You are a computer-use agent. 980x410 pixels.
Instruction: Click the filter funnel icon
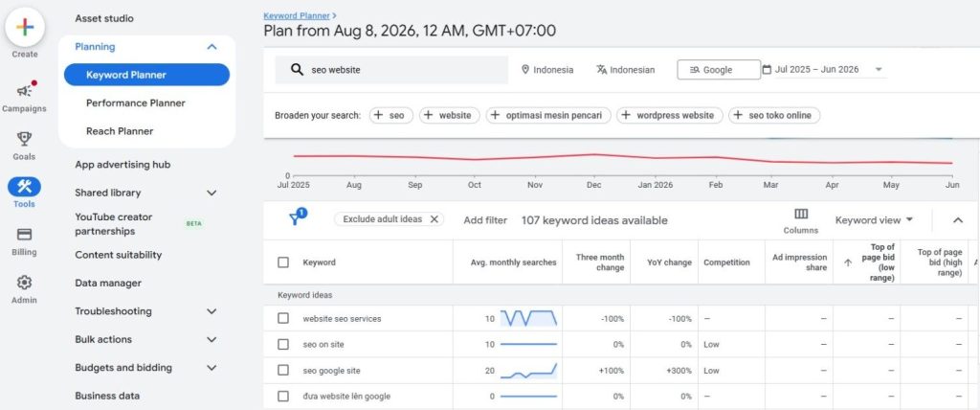(297, 217)
